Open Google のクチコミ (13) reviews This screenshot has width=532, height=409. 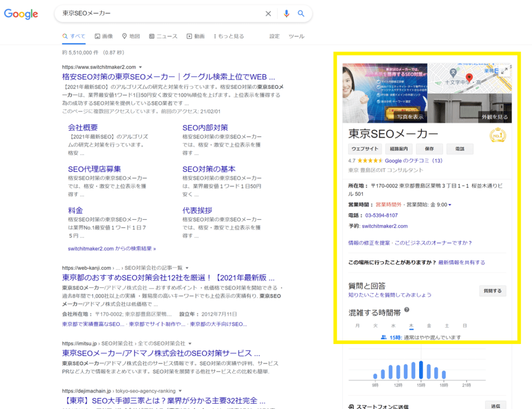414,161
